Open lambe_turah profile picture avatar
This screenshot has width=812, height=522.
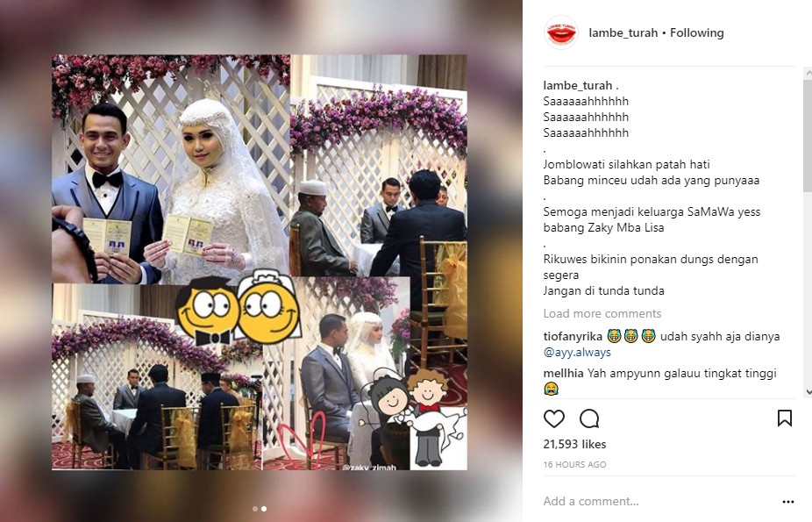[561, 32]
